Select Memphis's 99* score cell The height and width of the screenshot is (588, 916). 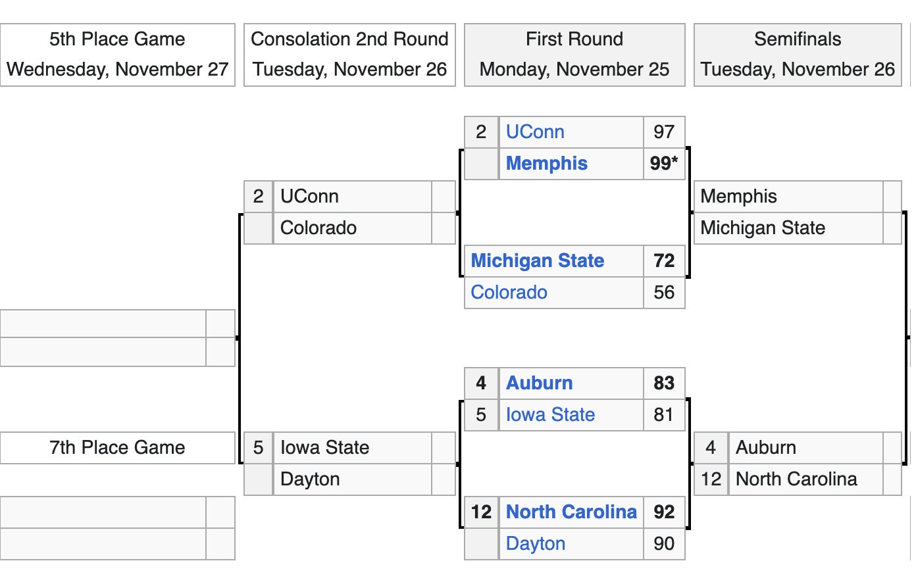pyautogui.click(x=663, y=164)
